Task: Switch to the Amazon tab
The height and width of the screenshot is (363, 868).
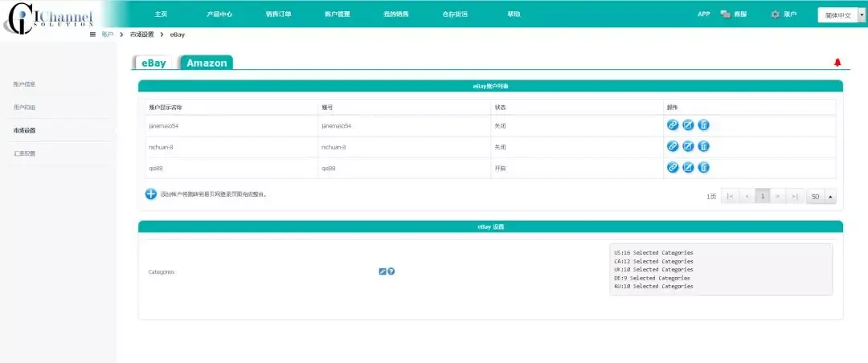Action: click(x=207, y=63)
